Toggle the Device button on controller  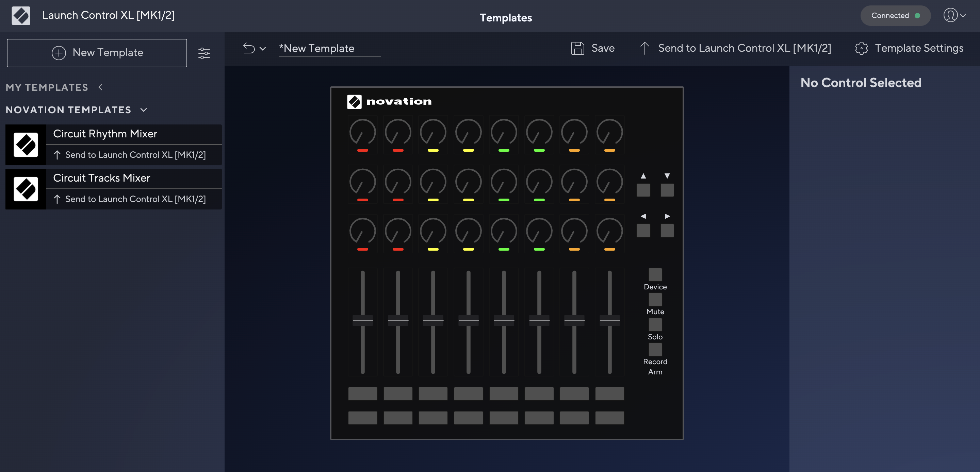[x=655, y=275]
